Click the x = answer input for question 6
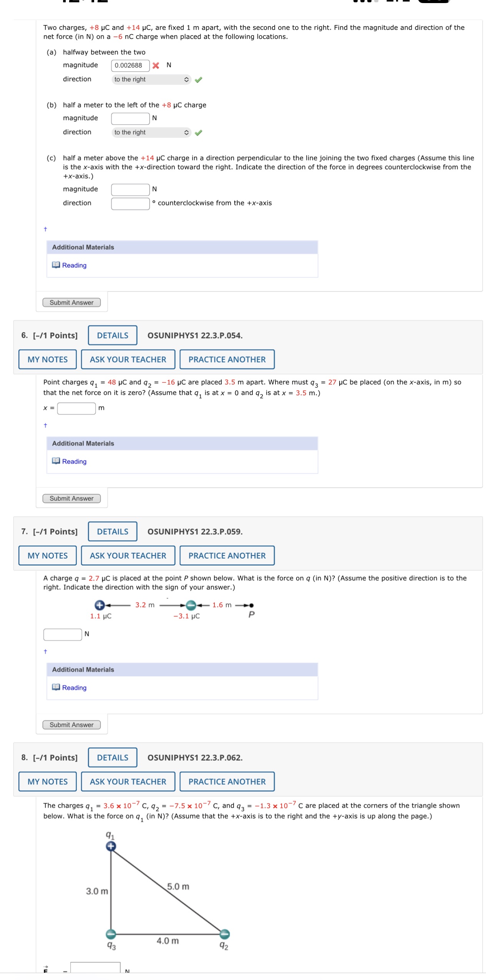The image size is (486, 980). (x=75, y=409)
